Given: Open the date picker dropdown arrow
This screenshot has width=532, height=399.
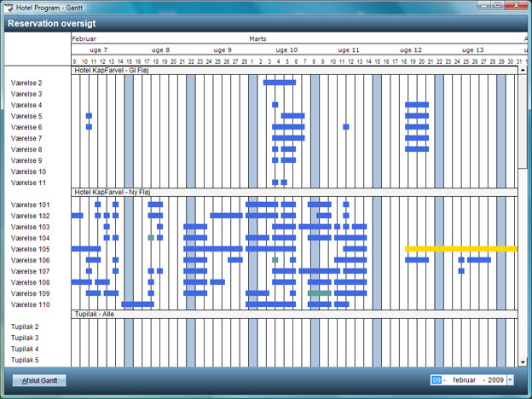Looking at the screenshot, I should [x=510, y=379].
